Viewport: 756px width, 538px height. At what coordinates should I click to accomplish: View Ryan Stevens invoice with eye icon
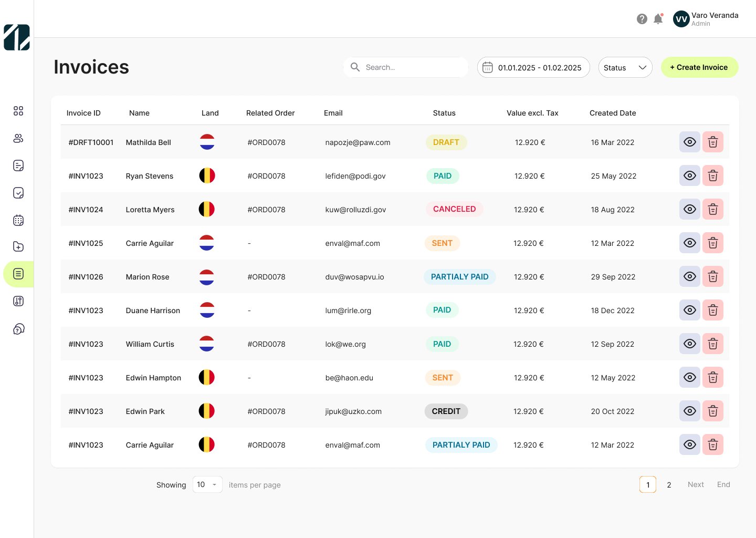click(x=689, y=175)
